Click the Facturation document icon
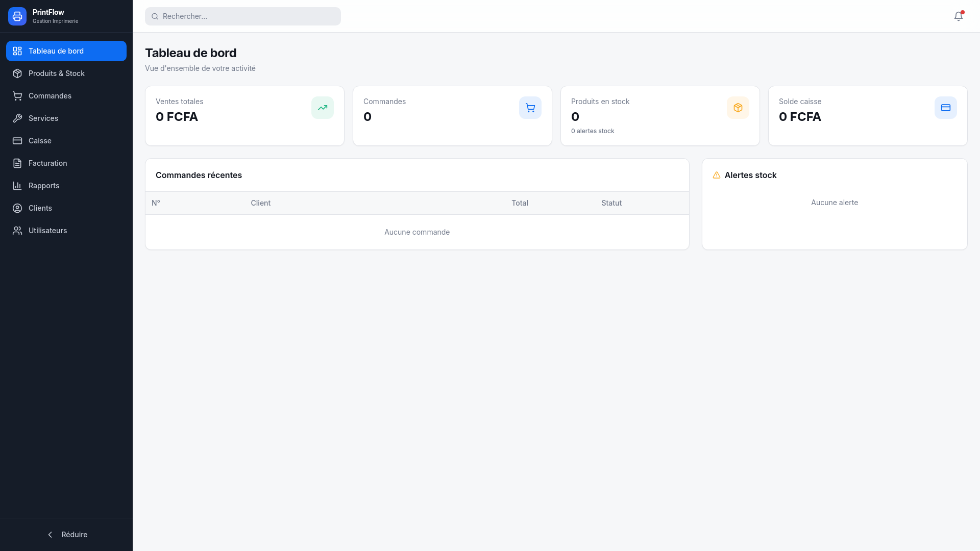 [x=17, y=163]
